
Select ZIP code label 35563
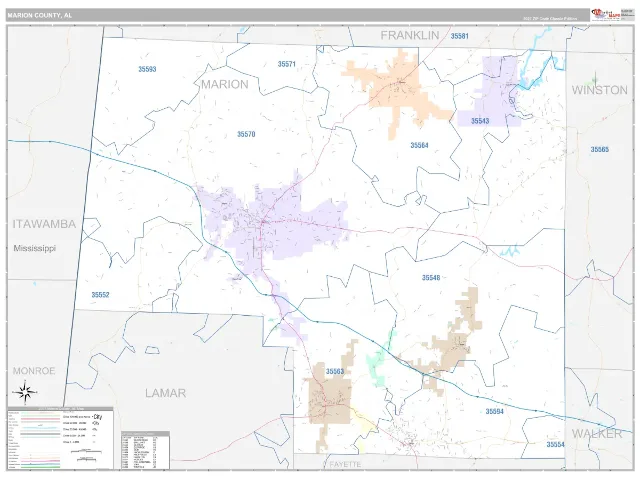click(335, 371)
